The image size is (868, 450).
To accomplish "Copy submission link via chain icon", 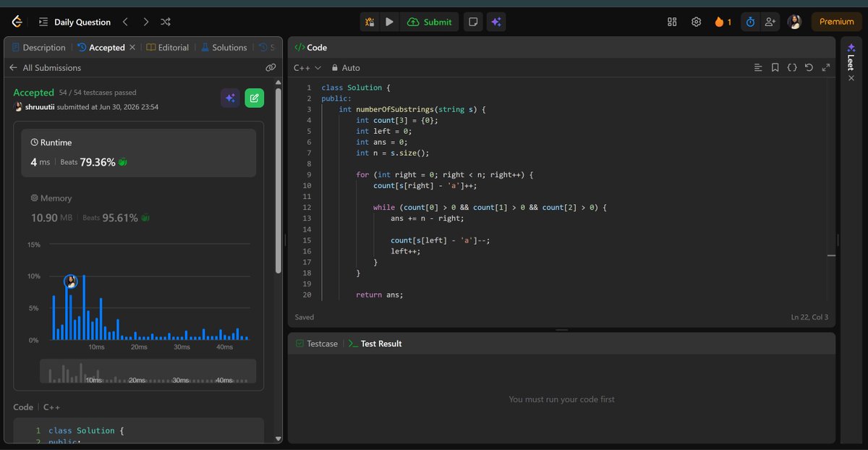I will (x=271, y=67).
